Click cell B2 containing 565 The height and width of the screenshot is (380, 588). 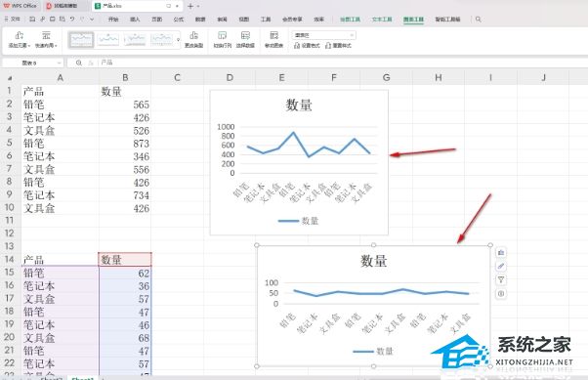point(125,105)
